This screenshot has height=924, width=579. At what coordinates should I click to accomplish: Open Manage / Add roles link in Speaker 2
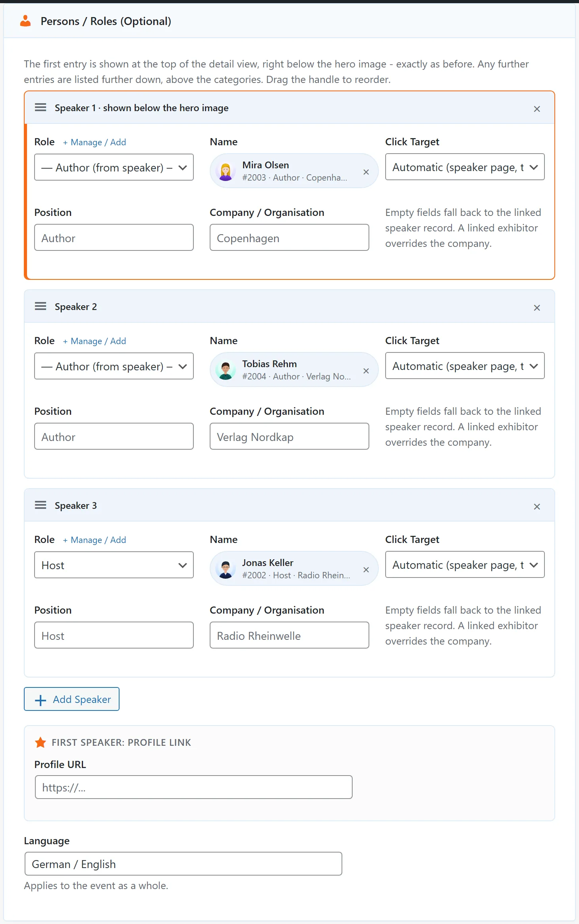pyautogui.click(x=95, y=341)
